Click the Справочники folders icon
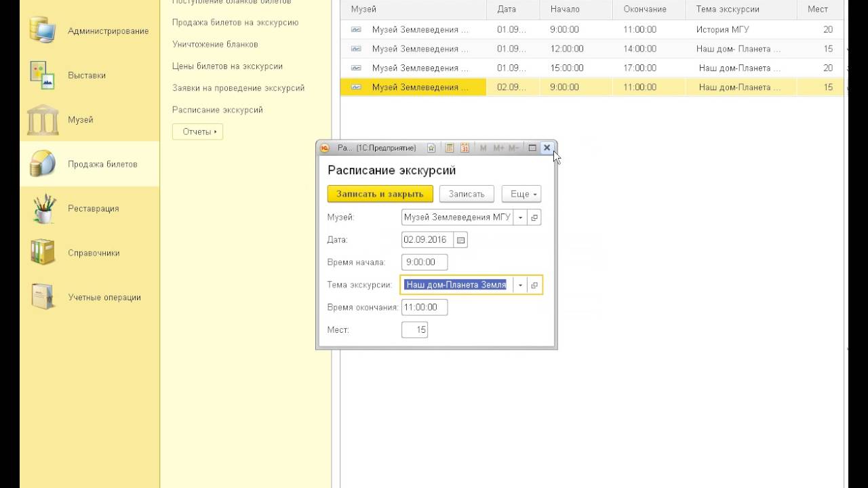 click(42, 253)
